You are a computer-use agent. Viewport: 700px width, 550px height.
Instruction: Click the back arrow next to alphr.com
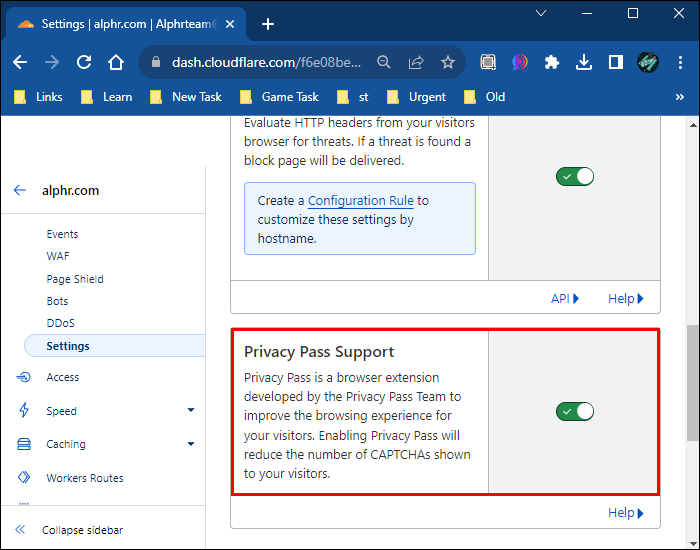[20, 190]
